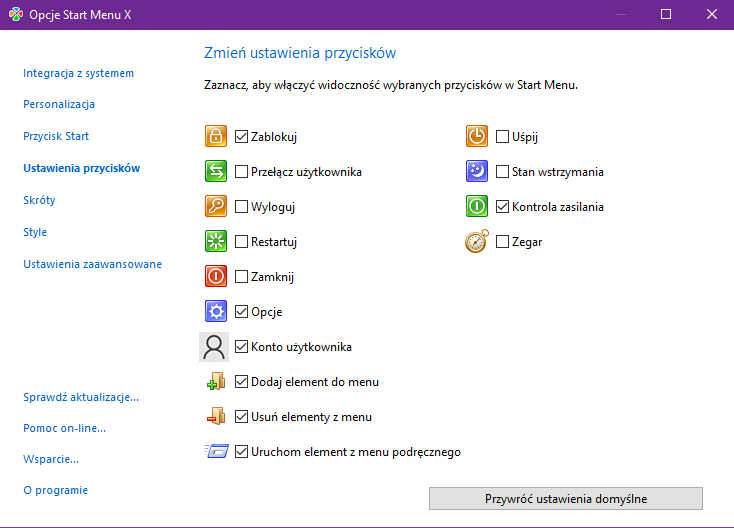Uncheck the Opcje checkbox
The height and width of the screenshot is (528, 734).
[x=241, y=312]
